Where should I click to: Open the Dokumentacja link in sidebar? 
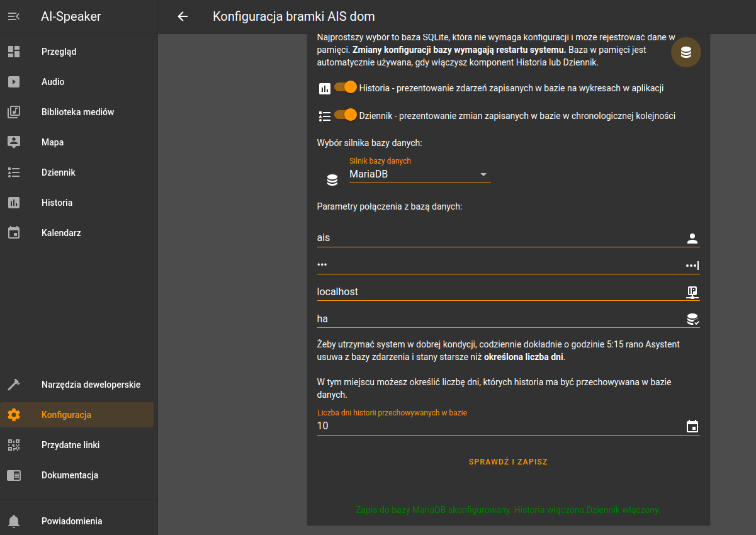click(x=70, y=475)
